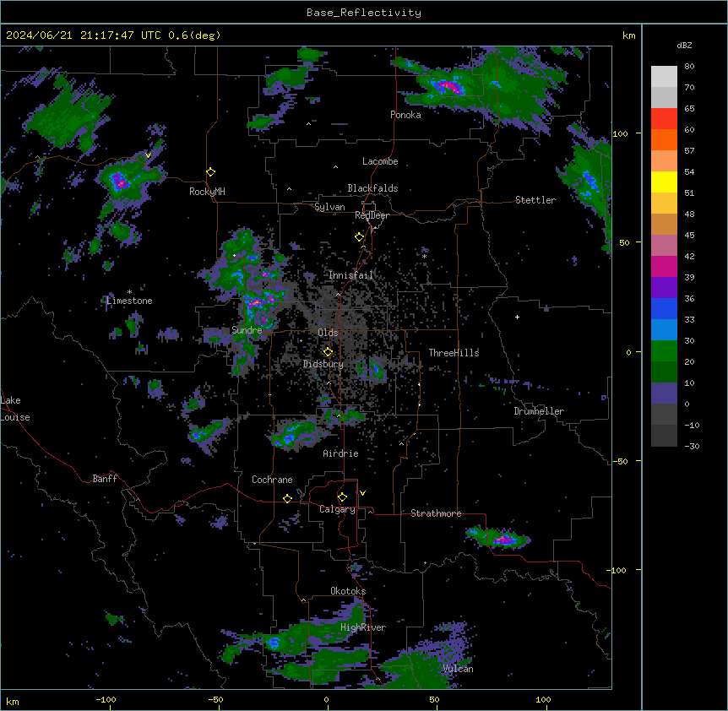Click the Olds town label

coord(328,333)
